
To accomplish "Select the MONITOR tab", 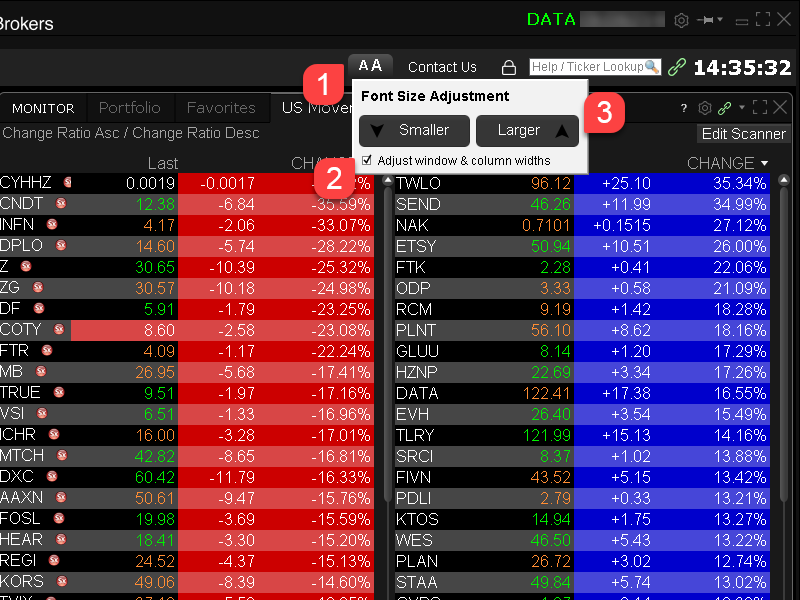I will (43, 108).
